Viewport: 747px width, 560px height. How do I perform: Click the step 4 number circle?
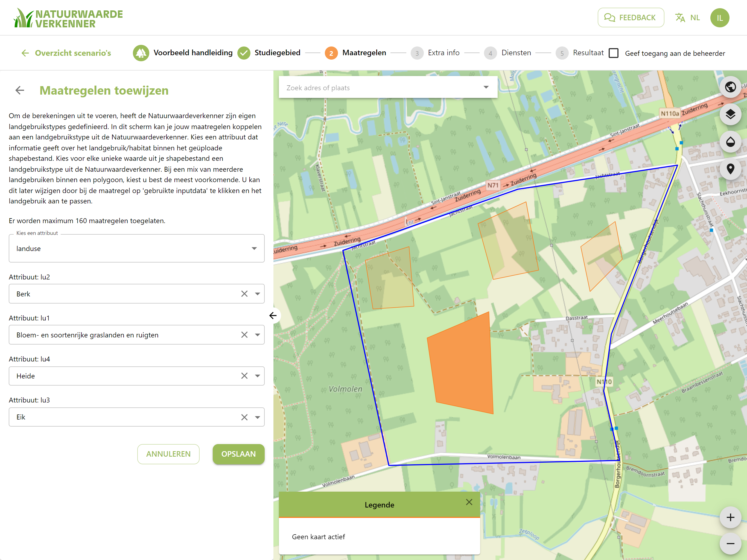490,53
